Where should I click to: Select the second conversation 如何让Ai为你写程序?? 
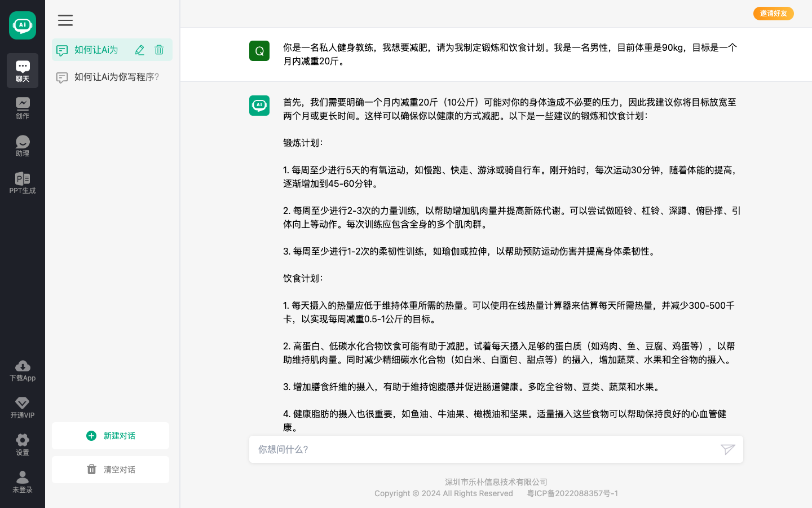(116, 77)
